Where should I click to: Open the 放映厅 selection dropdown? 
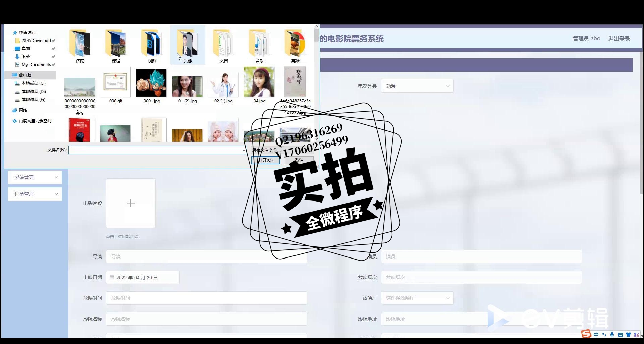pyautogui.click(x=417, y=298)
